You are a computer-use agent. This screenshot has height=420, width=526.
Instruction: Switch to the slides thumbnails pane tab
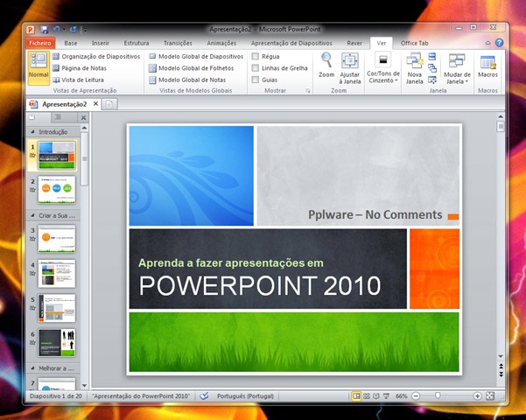click(x=32, y=117)
